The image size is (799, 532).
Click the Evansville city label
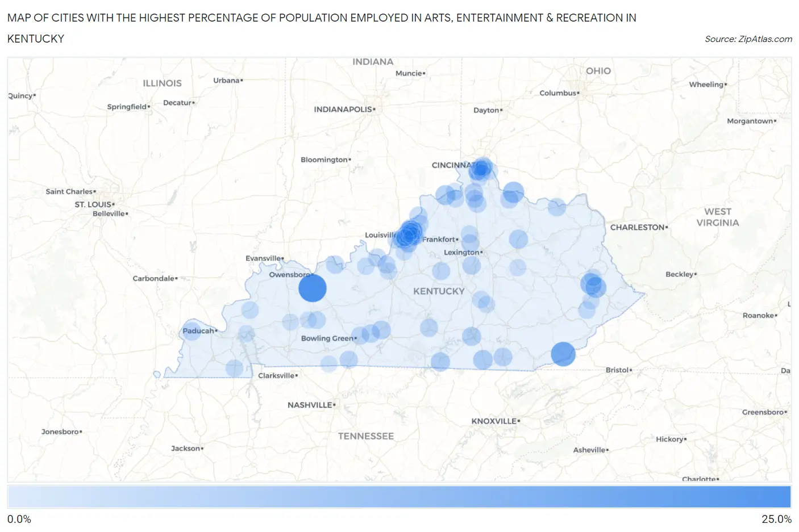[263, 258]
